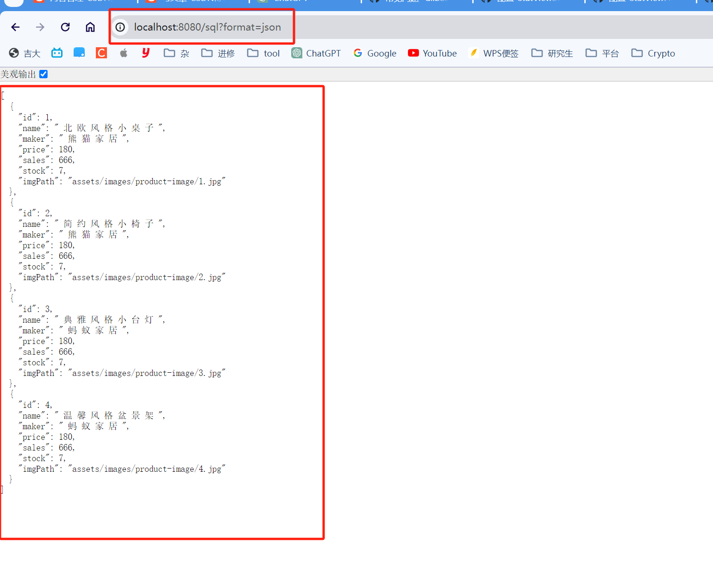Click the "id": 4 line
Screen dimensions: 713x588
click(35, 405)
